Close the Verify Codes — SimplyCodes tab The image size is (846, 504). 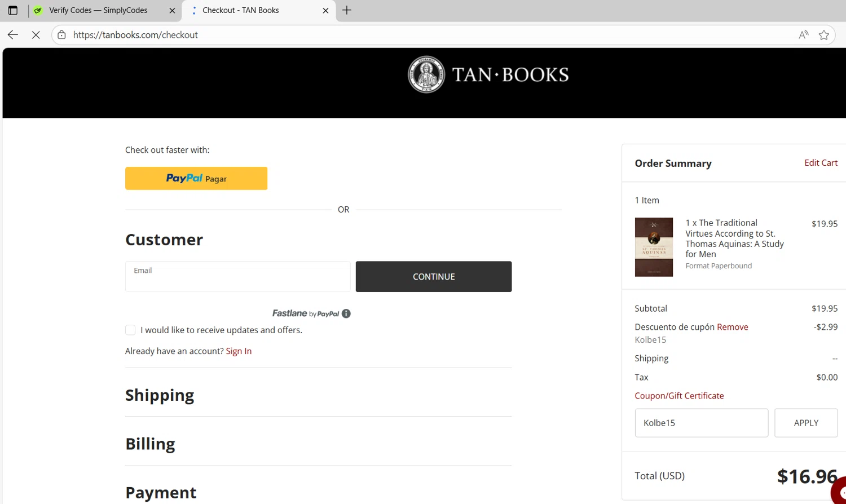[172, 10]
